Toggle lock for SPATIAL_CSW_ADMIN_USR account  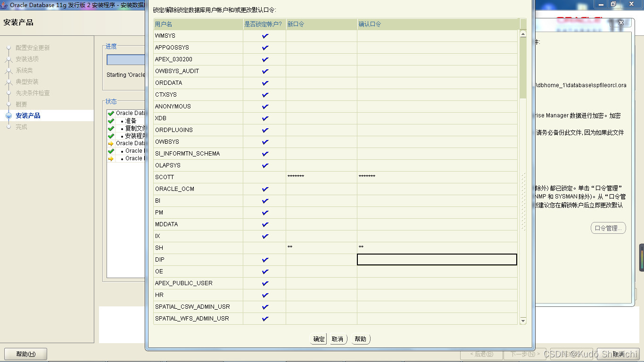[265, 307]
